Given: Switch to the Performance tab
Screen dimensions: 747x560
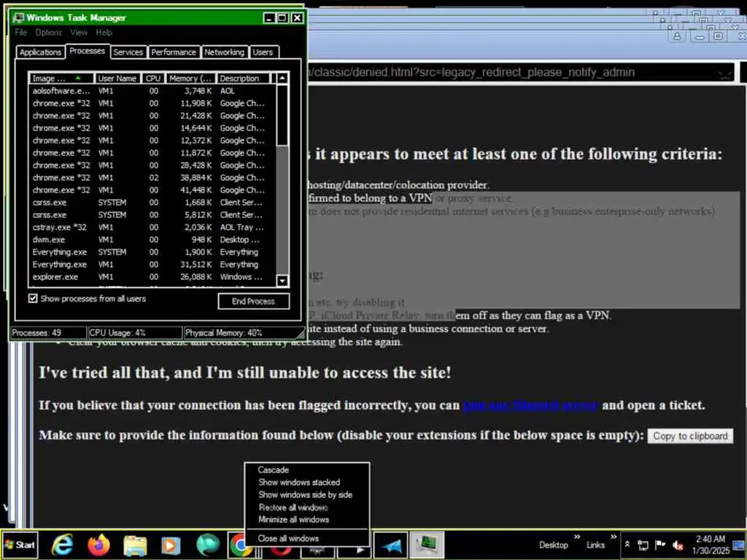Looking at the screenshot, I should [174, 52].
